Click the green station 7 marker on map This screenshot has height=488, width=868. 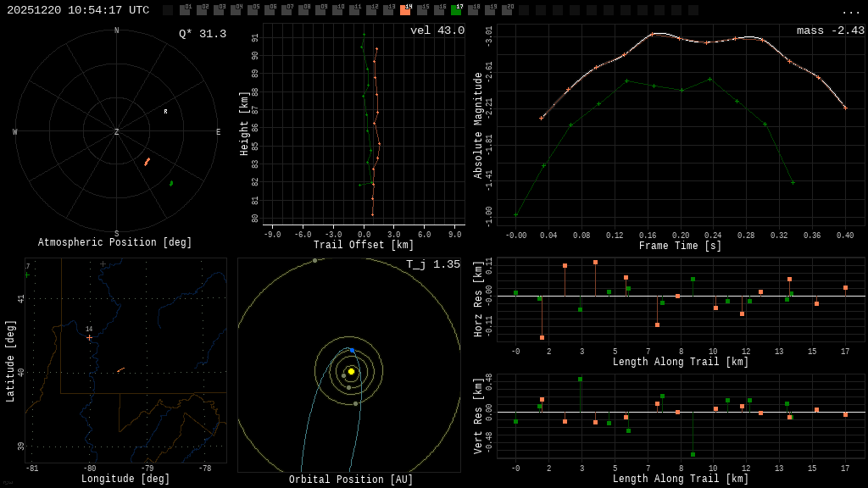click(27, 274)
